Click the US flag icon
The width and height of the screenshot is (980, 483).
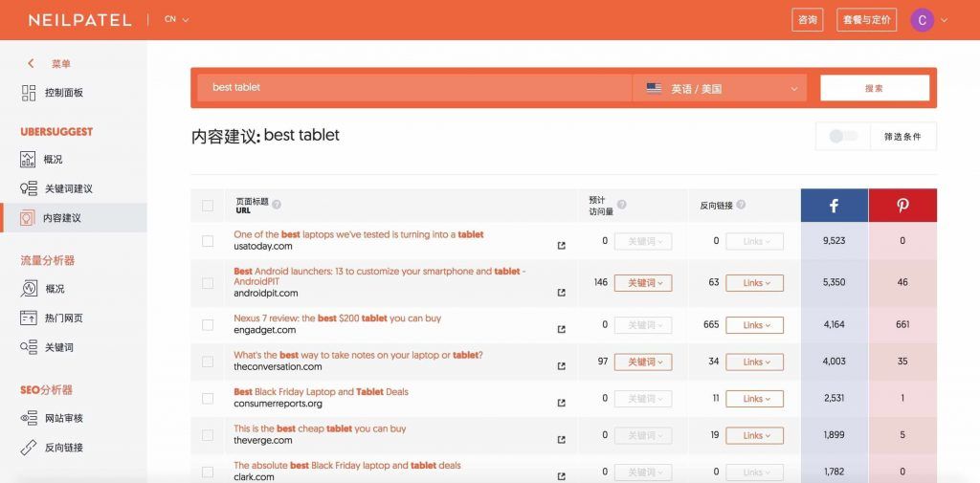pyautogui.click(x=654, y=88)
